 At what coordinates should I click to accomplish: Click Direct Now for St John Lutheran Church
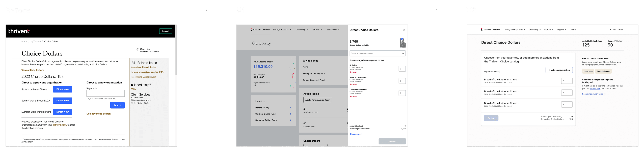pos(63,89)
